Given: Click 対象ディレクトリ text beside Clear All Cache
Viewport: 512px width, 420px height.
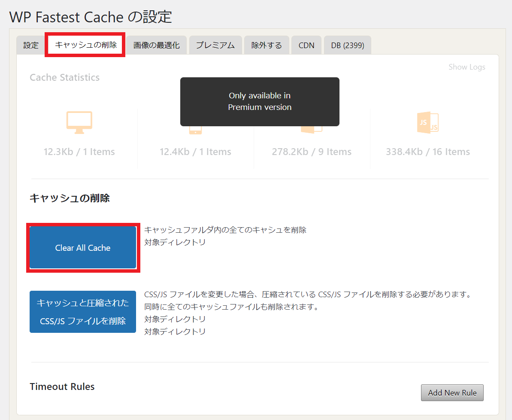Looking at the screenshot, I should point(175,242).
